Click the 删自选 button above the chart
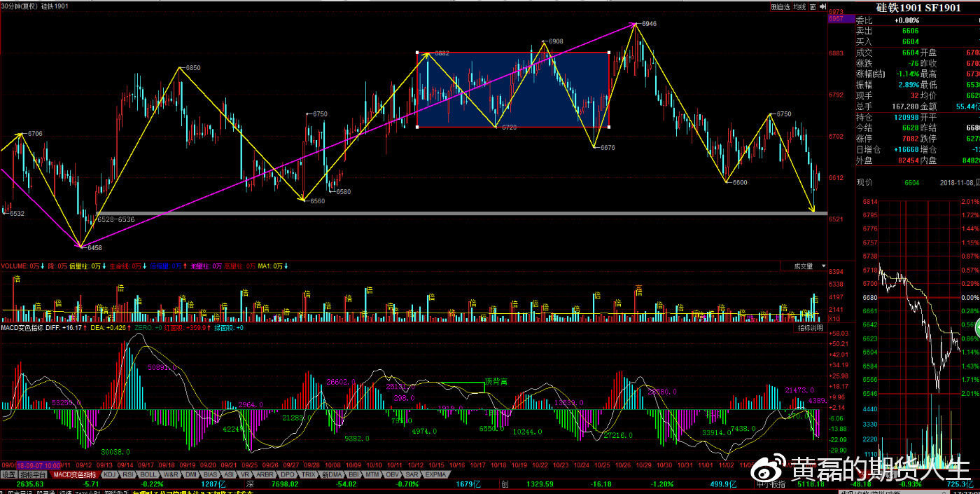The width and height of the screenshot is (980, 494). 780,6
